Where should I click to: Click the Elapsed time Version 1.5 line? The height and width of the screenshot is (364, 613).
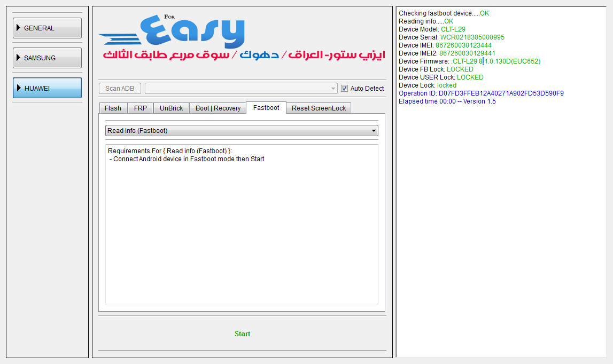[x=447, y=101]
